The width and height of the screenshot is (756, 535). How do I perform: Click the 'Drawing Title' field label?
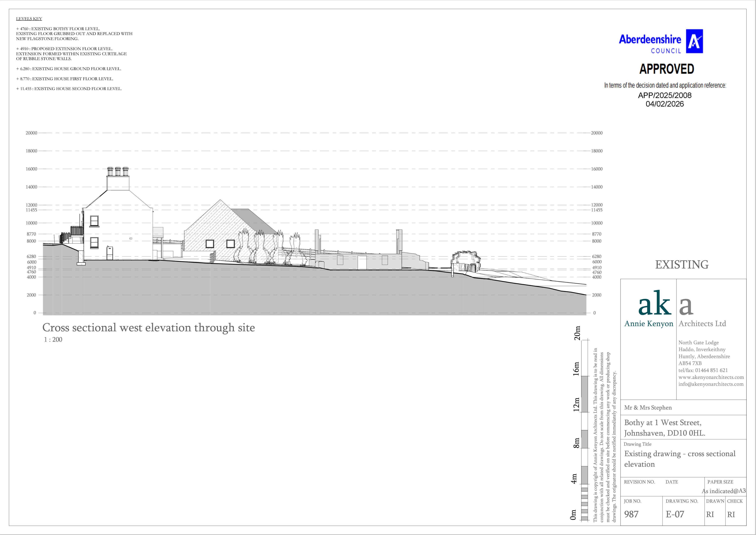638,444
